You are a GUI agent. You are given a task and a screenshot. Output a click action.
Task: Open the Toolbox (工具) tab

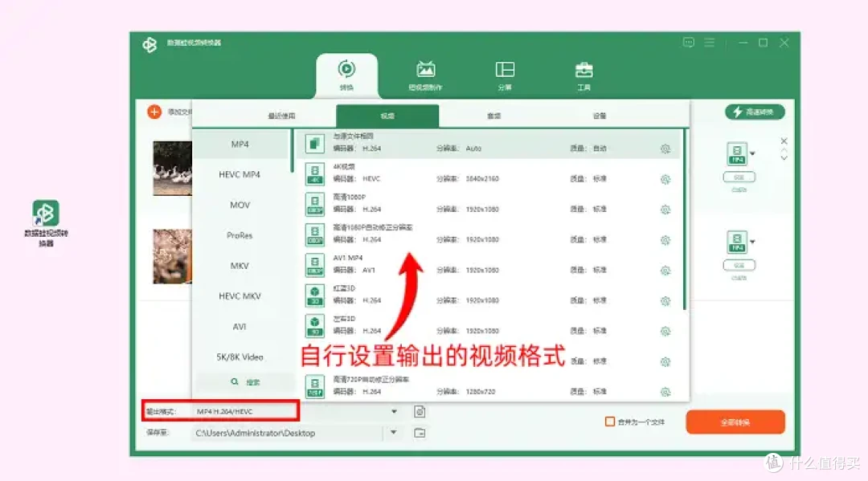[583, 75]
